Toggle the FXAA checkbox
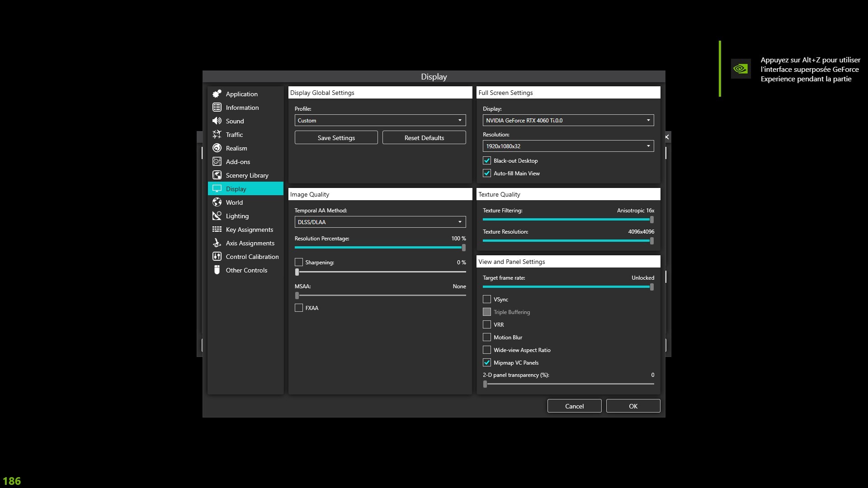The height and width of the screenshot is (488, 868). tap(299, 308)
